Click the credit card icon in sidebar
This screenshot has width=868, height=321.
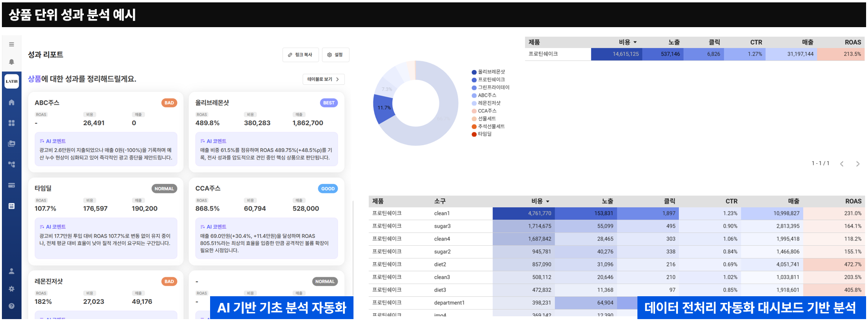click(11, 185)
